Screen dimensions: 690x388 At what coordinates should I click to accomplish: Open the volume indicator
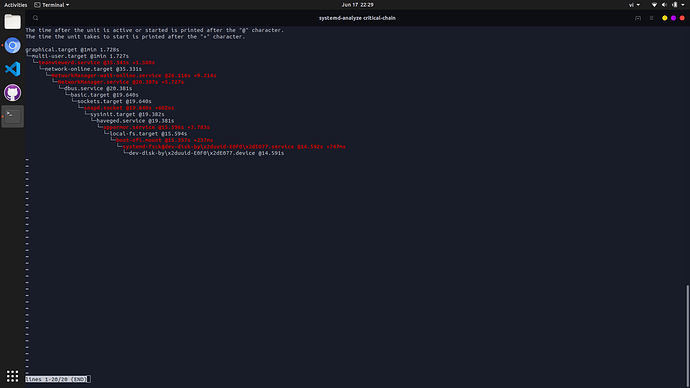(664, 5)
